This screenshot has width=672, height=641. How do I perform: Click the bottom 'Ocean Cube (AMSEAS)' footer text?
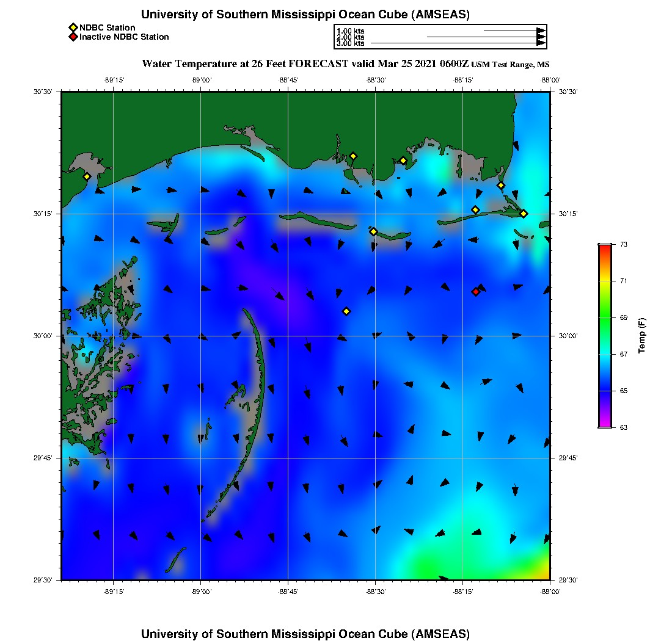click(305, 634)
